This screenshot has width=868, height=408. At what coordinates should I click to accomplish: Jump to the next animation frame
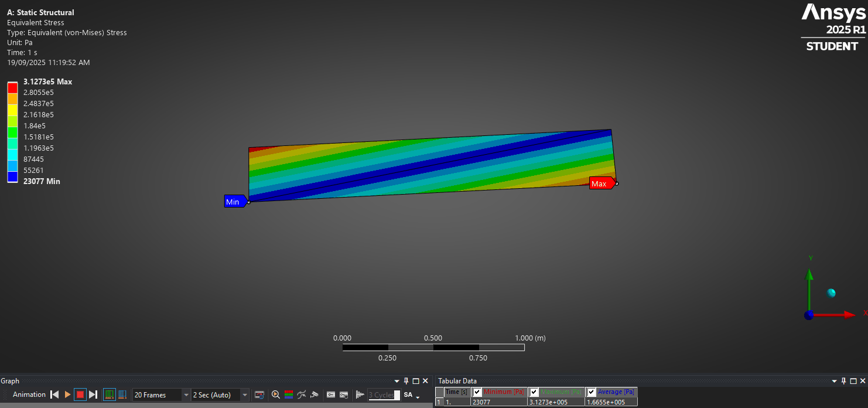[93, 395]
